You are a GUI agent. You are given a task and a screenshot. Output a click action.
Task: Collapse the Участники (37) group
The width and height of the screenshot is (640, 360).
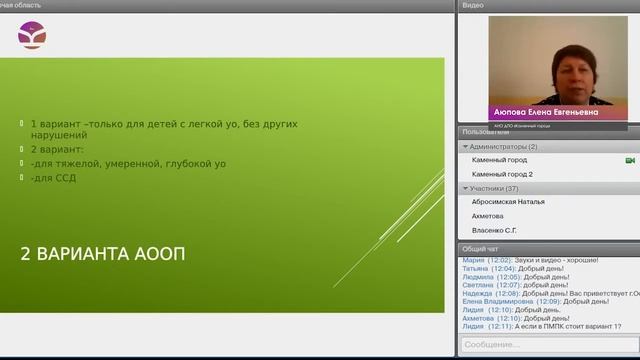click(x=465, y=189)
